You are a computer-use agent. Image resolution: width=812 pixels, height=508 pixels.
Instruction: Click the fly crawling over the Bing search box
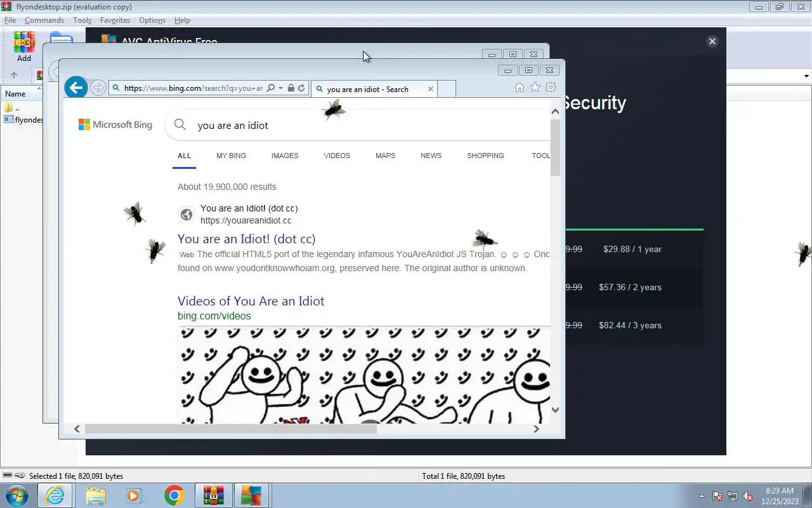(333, 110)
